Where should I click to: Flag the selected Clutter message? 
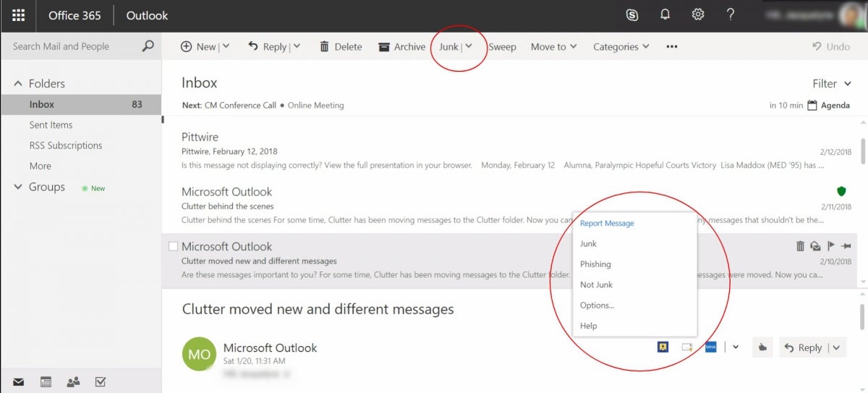[x=830, y=246]
